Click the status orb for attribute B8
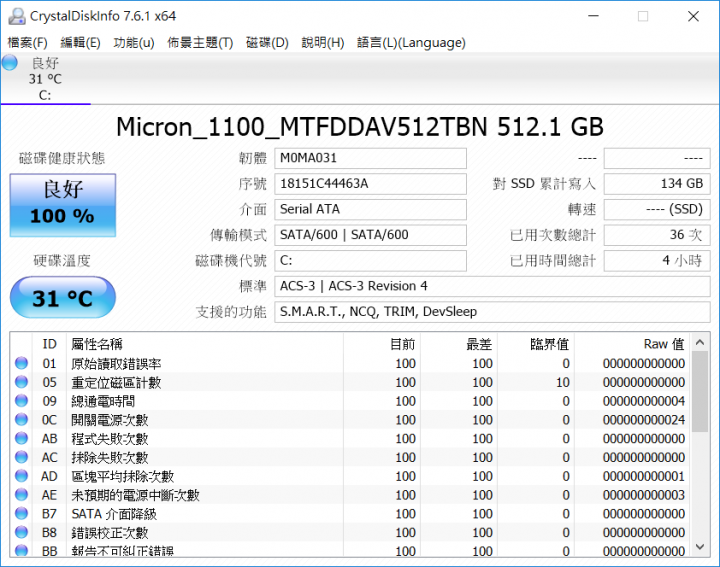 tap(22, 533)
